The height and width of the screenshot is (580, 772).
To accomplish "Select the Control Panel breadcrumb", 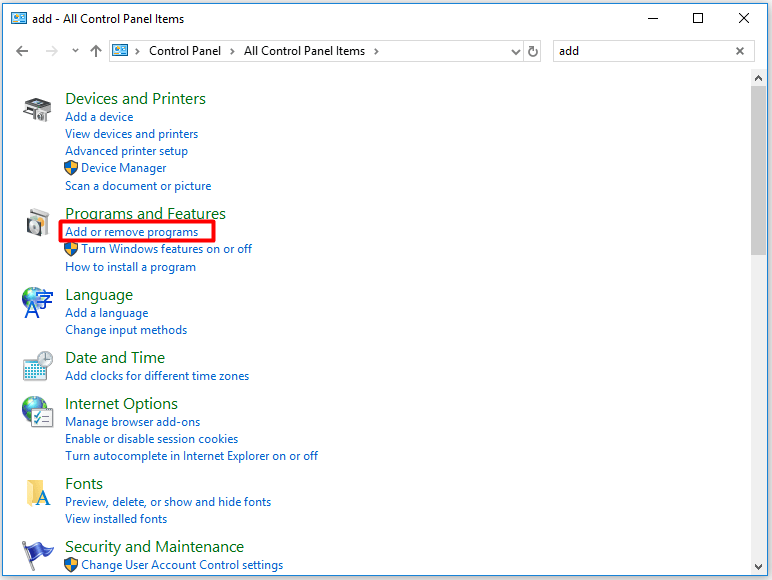I will point(185,51).
